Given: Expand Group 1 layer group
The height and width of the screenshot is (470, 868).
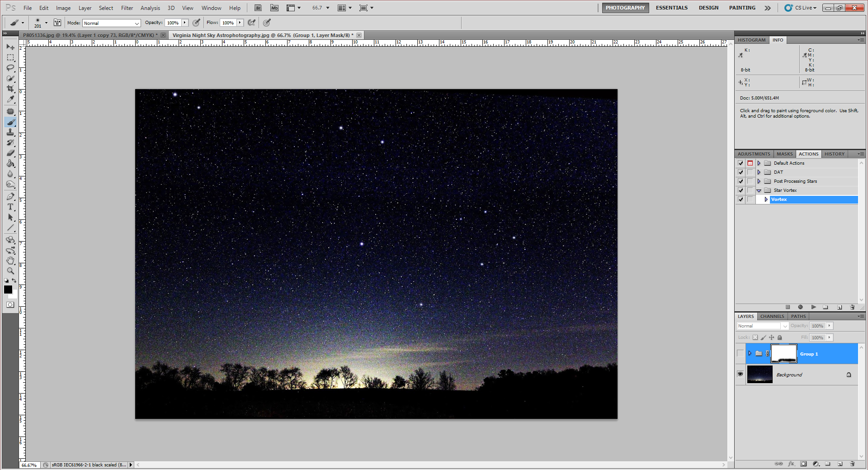Looking at the screenshot, I should 750,353.
